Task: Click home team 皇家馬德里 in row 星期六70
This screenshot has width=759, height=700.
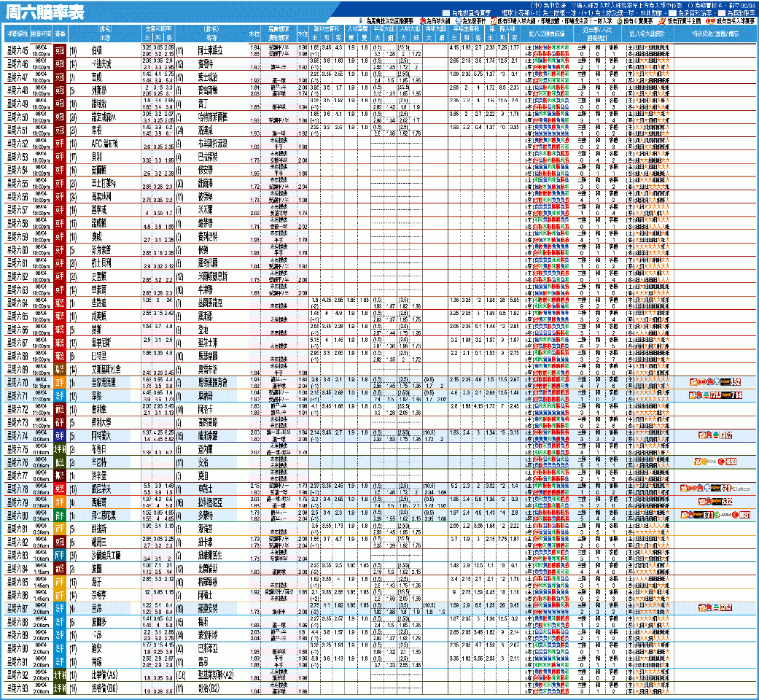Action: pyautogui.click(x=103, y=382)
